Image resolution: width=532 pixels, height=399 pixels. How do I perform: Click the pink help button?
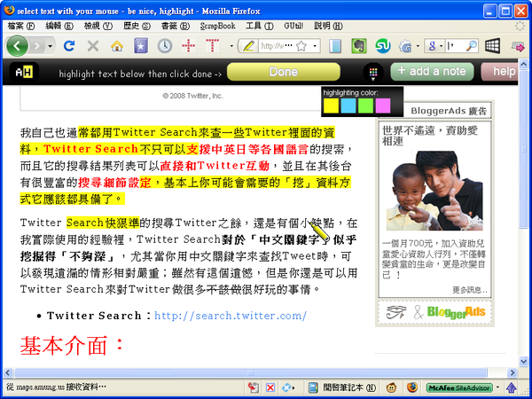500,72
